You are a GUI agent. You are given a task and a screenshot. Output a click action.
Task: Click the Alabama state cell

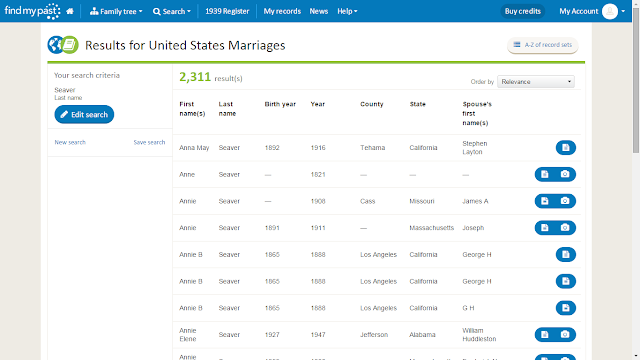pyautogui.click(x=422, y=335)
